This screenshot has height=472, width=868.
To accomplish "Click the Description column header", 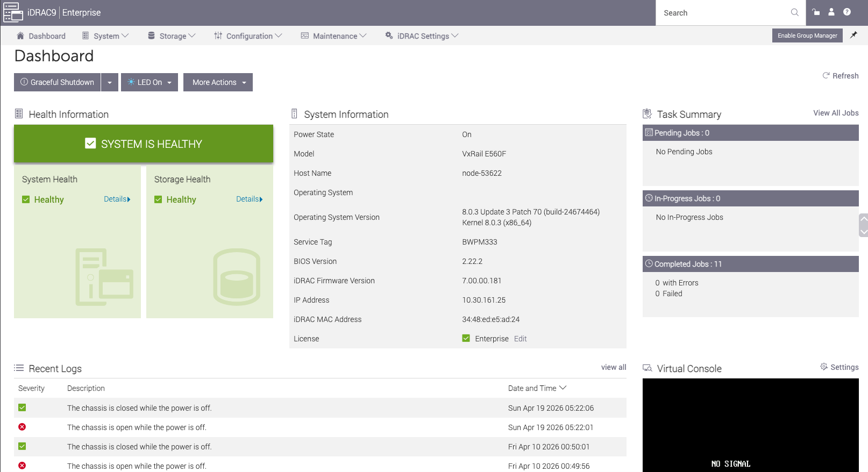I will click(x=86, y=388).
